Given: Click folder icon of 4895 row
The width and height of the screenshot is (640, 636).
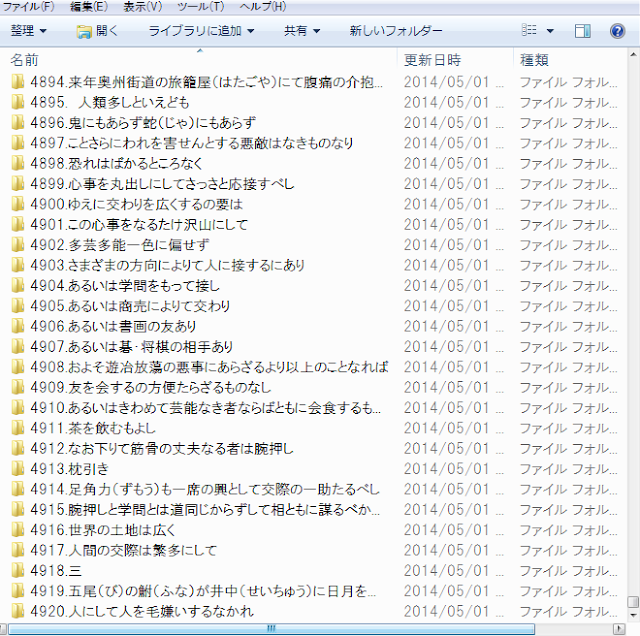Looking at the screenshot, I should click(18, 102).
